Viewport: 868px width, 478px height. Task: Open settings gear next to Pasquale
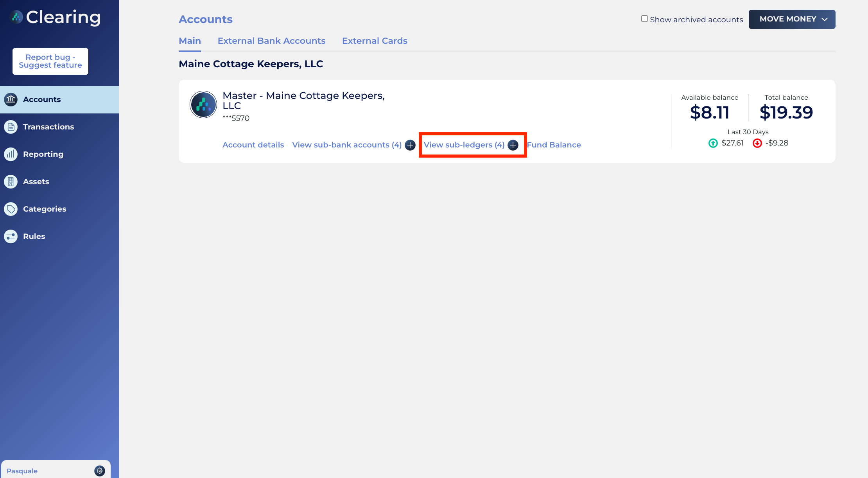(100, 471)
